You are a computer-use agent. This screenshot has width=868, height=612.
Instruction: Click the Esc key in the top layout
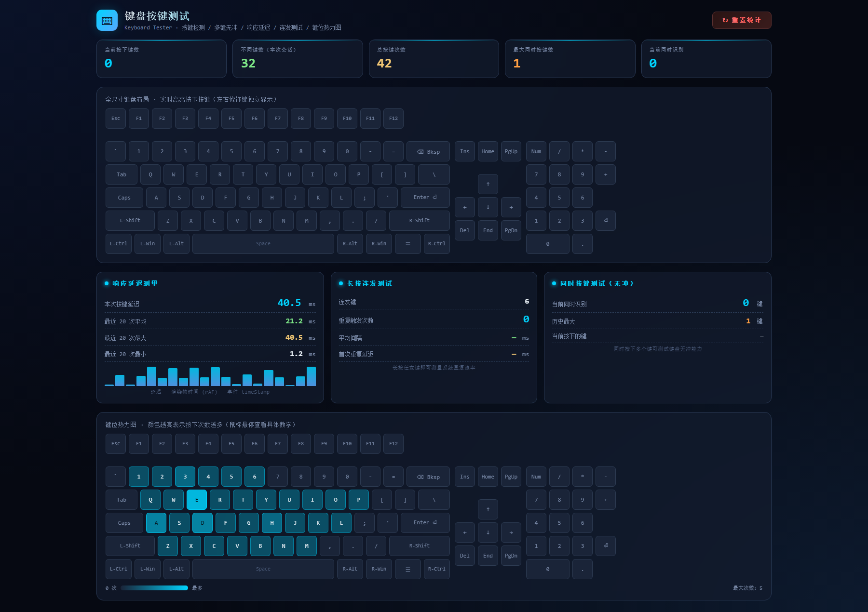click(x=116, y=119)
